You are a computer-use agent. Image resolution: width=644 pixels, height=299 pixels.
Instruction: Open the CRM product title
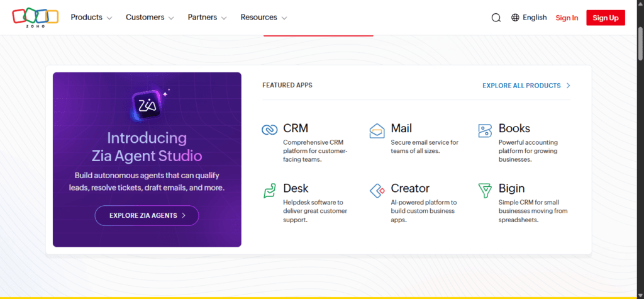coord(296,128)
